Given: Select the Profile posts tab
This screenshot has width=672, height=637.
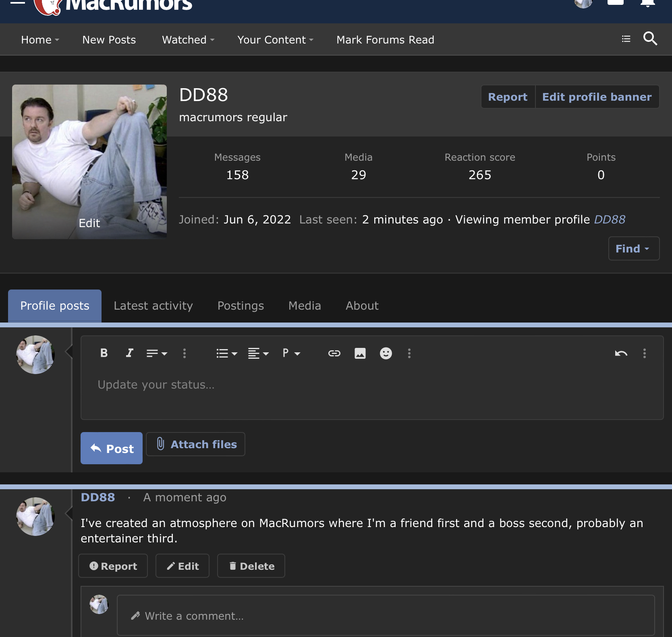Looking at the screenshot, I should [x=55, y=306].
